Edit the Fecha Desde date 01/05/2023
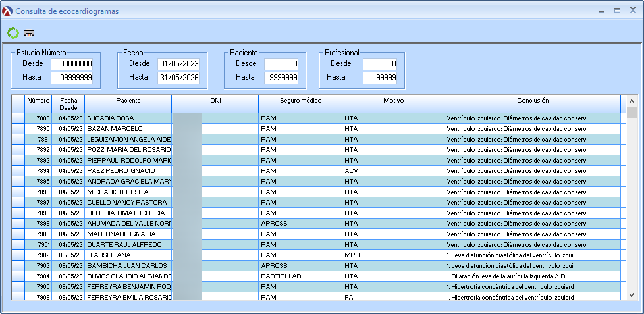Image resolution: width=644 pixels, height=314 pixels. [x=178, y=64]
